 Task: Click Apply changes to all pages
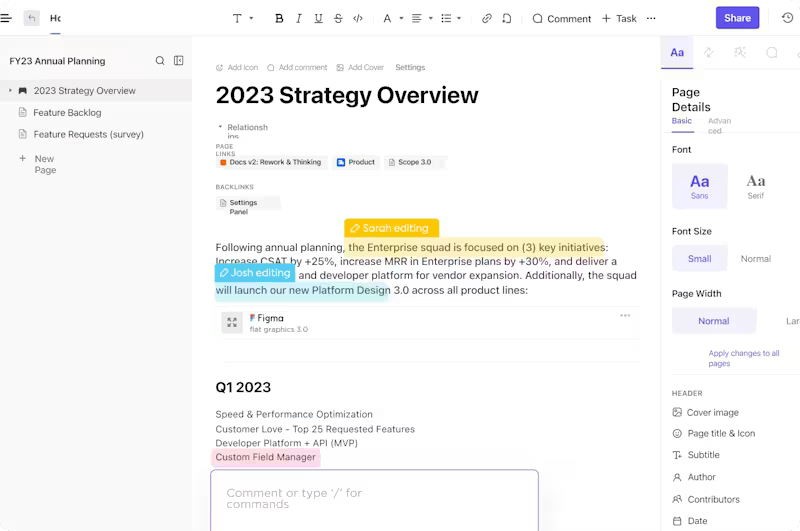point(743,358)
